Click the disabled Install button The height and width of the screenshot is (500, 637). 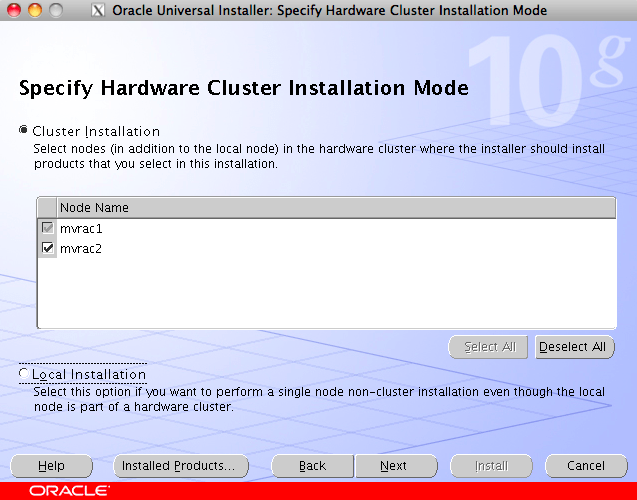491,466
